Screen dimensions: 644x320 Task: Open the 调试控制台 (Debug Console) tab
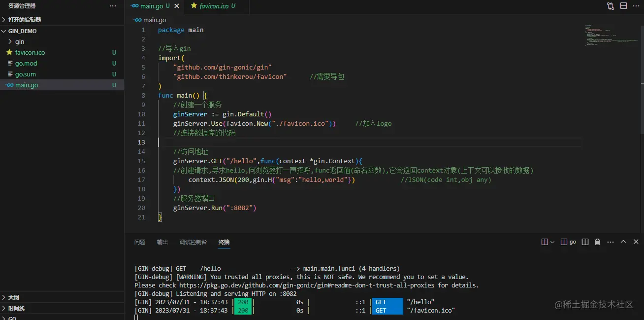[193, 242]
